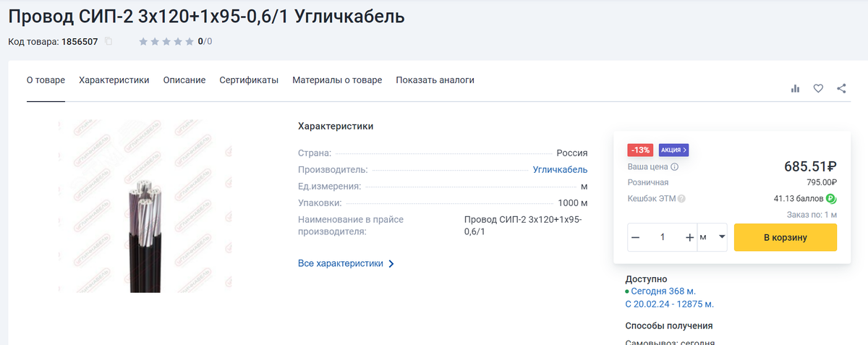Open the Все характеристики link
The width and height of the screenshot is (868, 345).
(x=346, y=264)
